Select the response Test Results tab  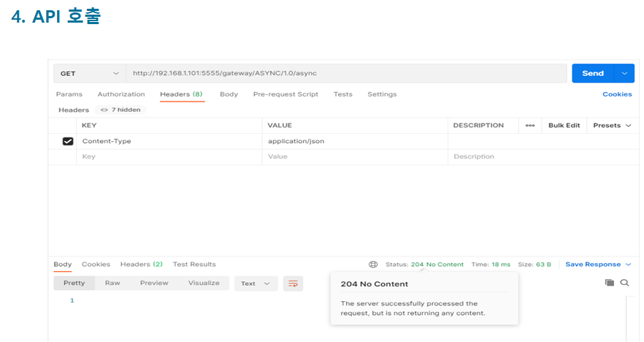194,265
